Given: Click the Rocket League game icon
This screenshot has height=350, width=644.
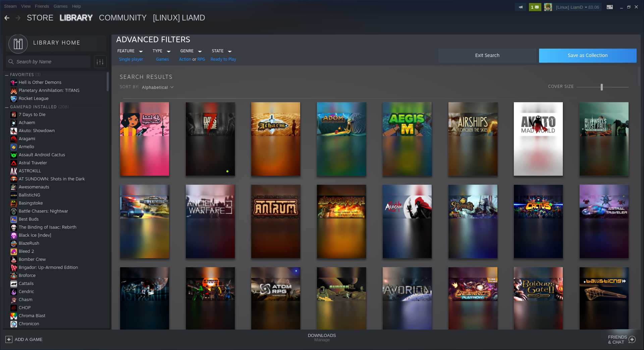Looking at the screenshot, I should click(x=14, y=99).
